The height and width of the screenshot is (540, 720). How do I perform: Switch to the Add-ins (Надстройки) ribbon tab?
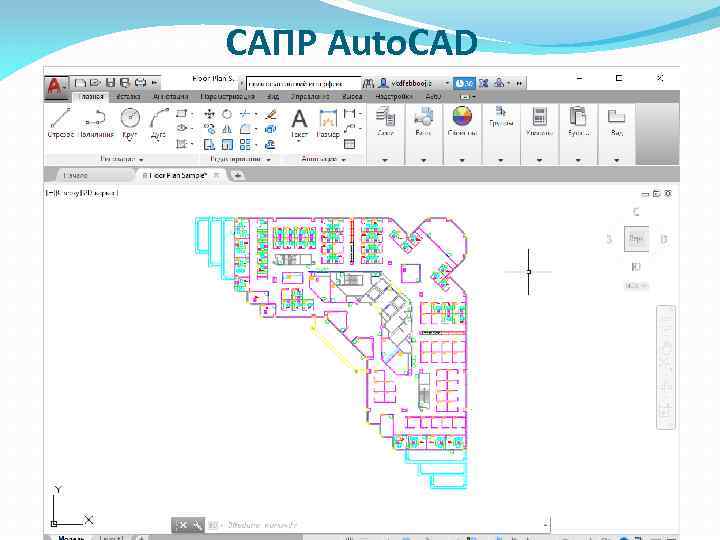[x=394, y=96]
